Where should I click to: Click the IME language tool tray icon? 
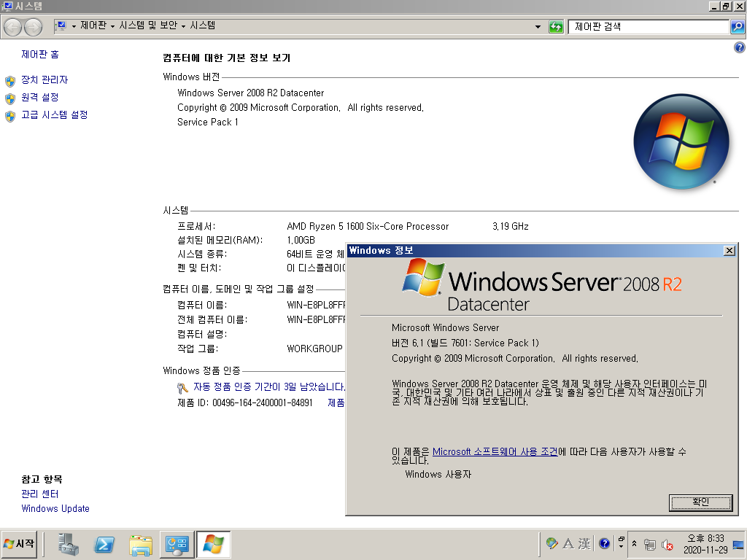[x=552, y=543]
